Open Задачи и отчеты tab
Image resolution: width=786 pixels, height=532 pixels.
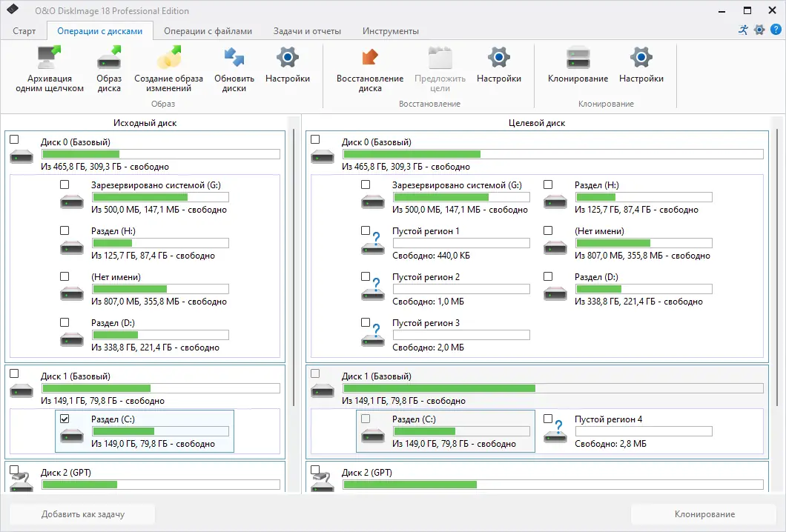coord(307,31)
